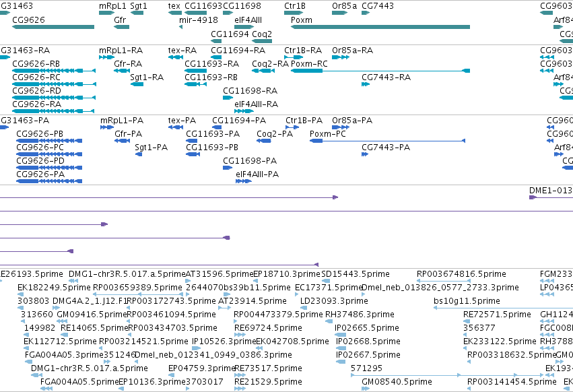Click the Gfr gene label
Viewport: 573px width, 392px height.
120,20
